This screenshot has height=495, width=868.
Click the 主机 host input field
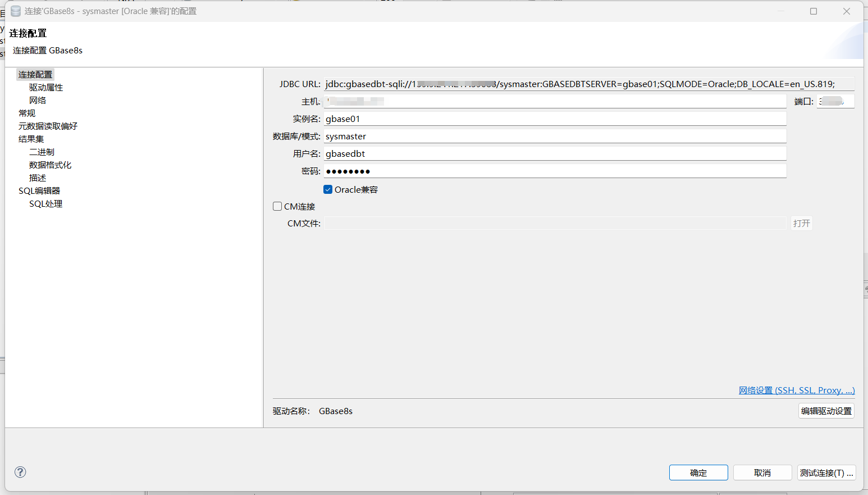[555, 101]
